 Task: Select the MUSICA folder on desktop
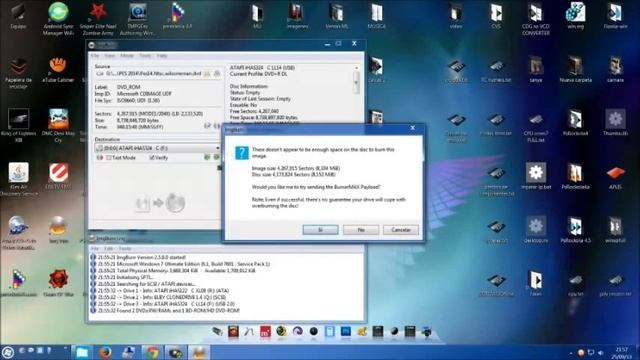click(x=376, y=16)
